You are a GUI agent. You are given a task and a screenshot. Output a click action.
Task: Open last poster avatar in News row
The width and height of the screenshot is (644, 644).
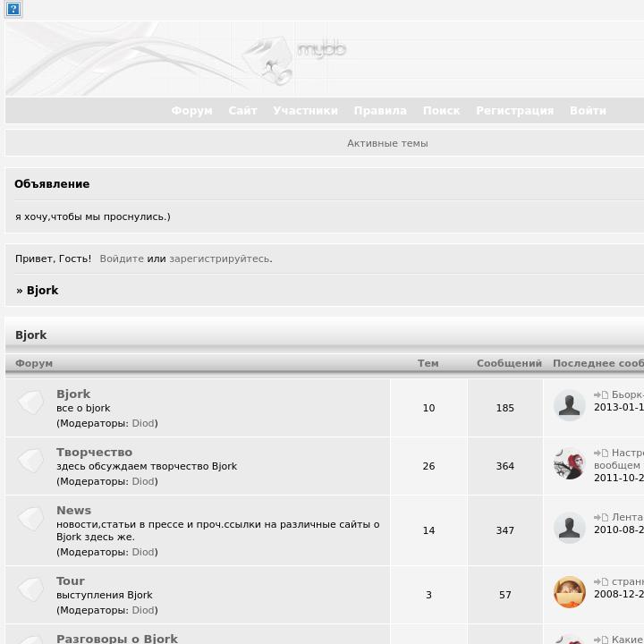click(x=569, y=528)
